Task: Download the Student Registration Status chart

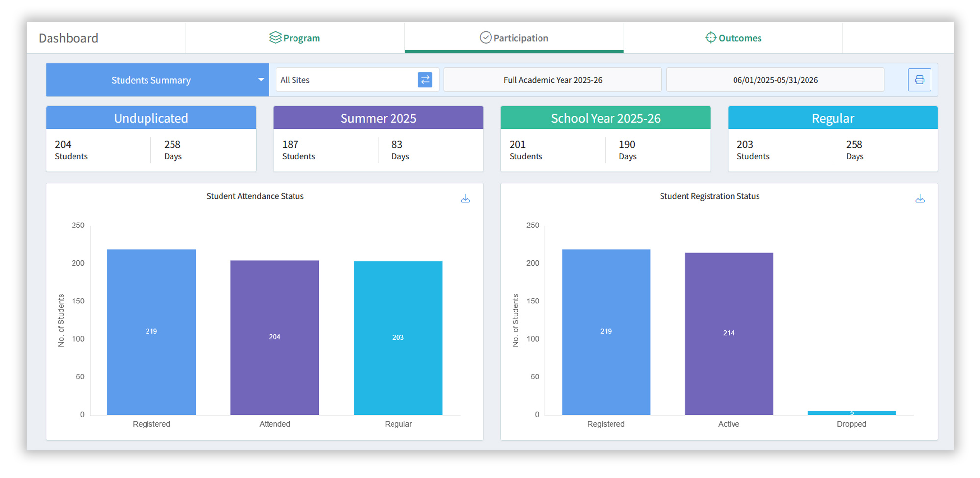Action: (920, 199)
